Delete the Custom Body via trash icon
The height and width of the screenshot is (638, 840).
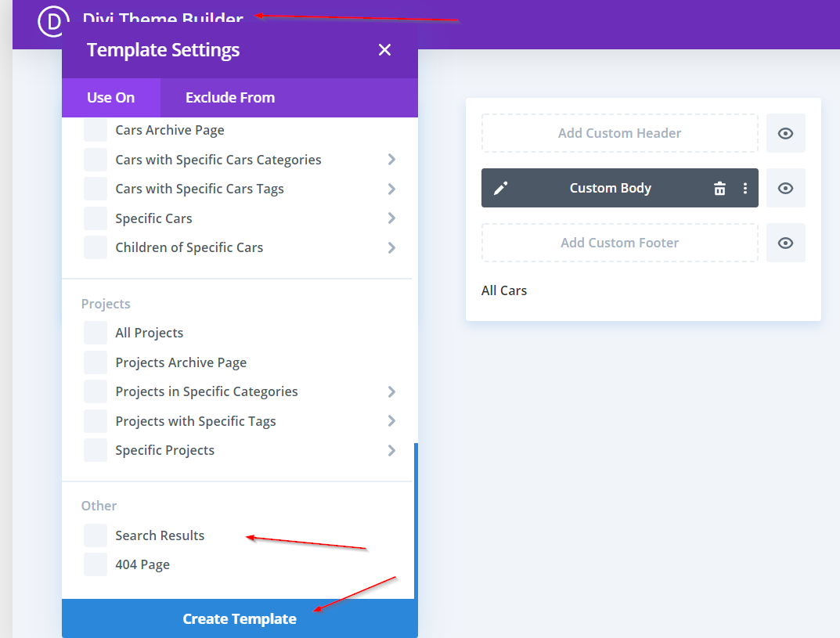click(x=719, y=188)
